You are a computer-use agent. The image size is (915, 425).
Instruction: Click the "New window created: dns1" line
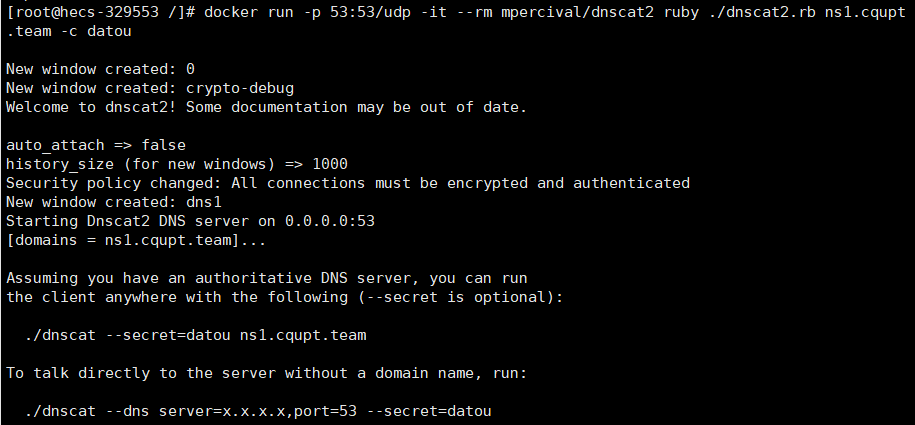tap(109, 202)
